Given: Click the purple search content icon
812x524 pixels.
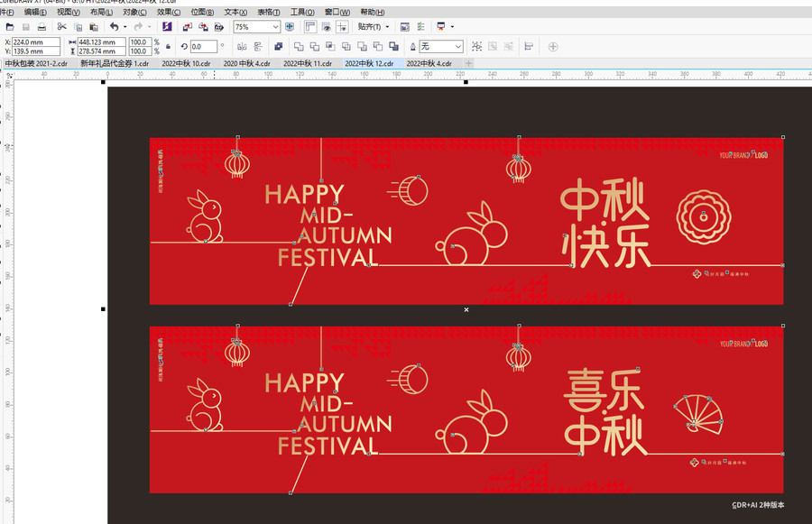Looking at the screenshot, I should click(167, 26).
